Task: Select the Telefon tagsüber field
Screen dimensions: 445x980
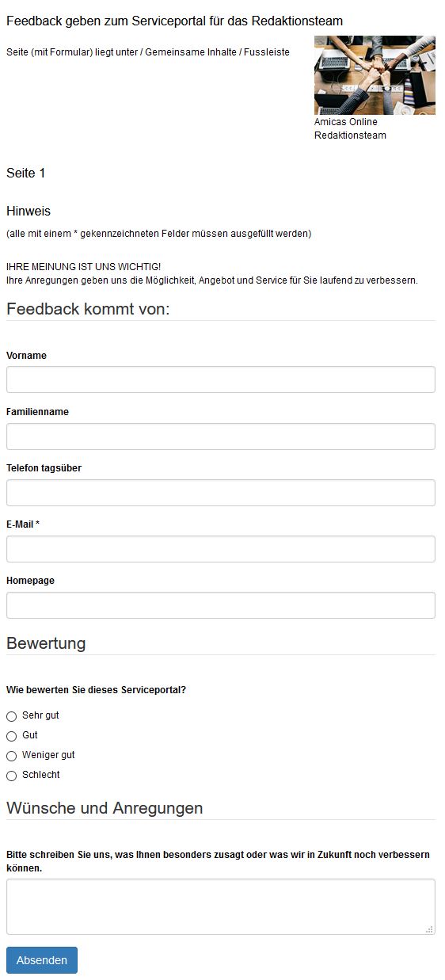Action: [221, 493]
